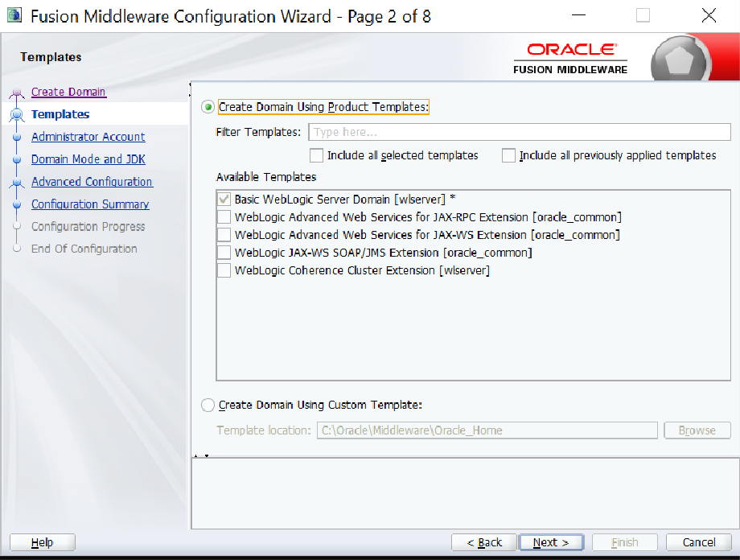Viewport: 740px width, 560px height.
Task: Click the Filter Templates text field
Action: point(519,132)
